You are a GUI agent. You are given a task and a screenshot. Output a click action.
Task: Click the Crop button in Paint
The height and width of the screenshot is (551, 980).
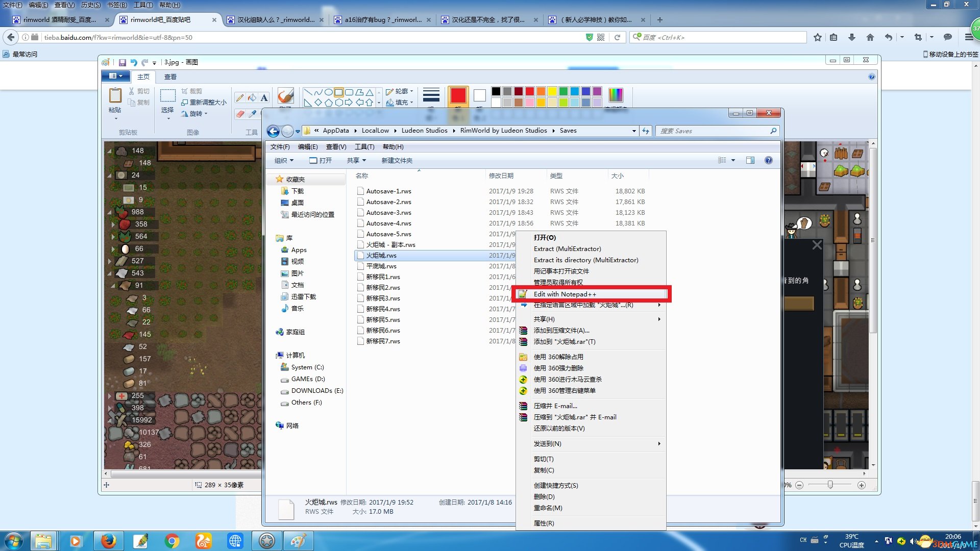(x=192, y=91)
